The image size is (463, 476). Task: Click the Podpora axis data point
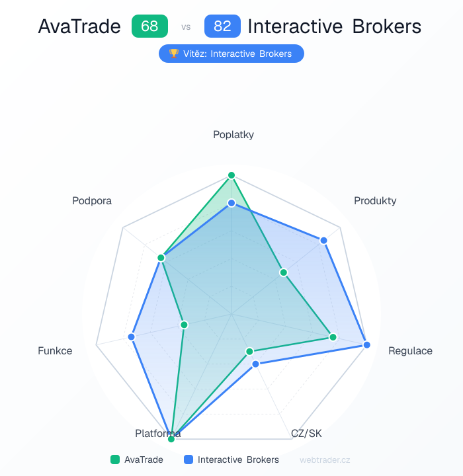pos(161,257)
